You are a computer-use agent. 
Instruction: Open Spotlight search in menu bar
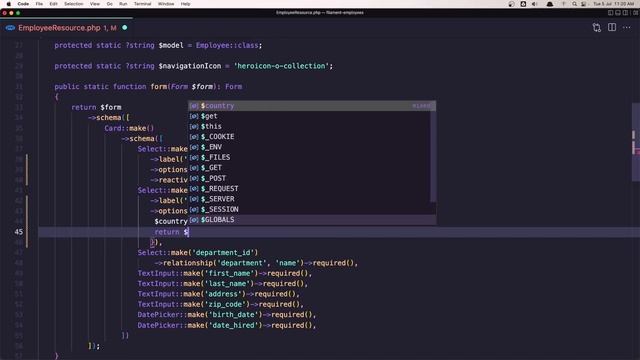(x=574, y=4)
